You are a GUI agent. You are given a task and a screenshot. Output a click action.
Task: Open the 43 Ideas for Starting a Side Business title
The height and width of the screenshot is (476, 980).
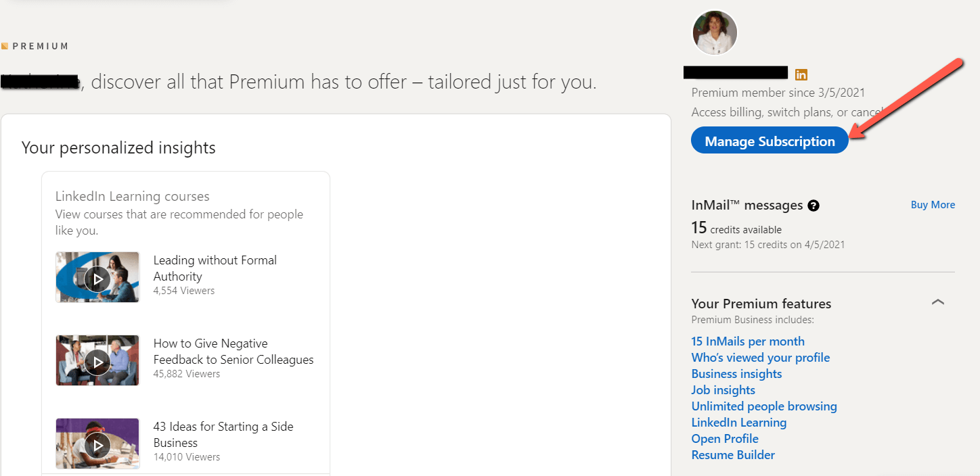point(223,434)
